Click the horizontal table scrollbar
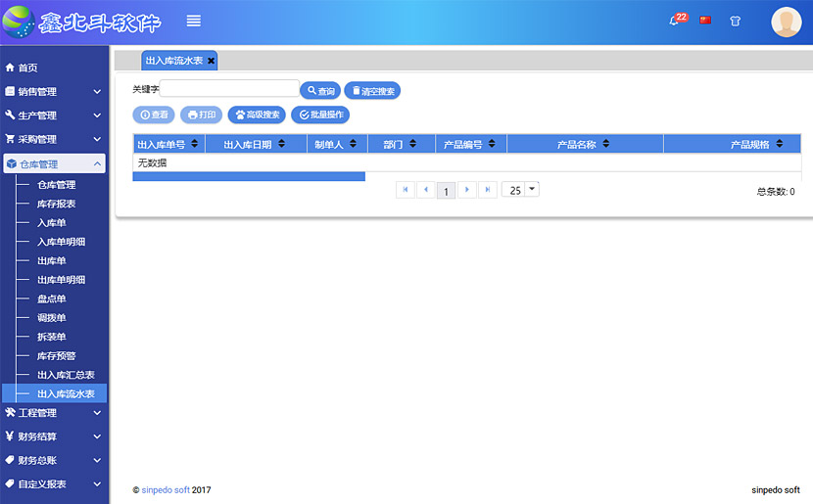 coord(249,176)
